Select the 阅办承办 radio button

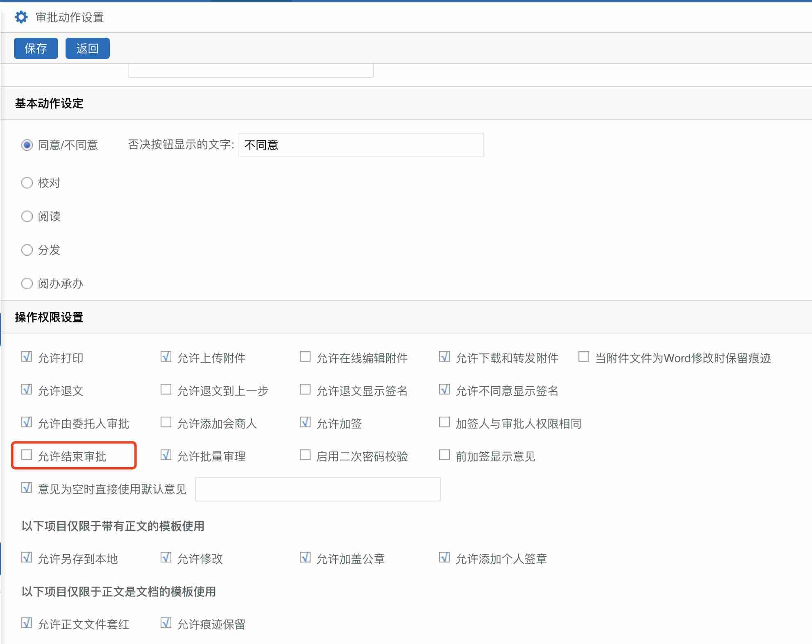27,283
